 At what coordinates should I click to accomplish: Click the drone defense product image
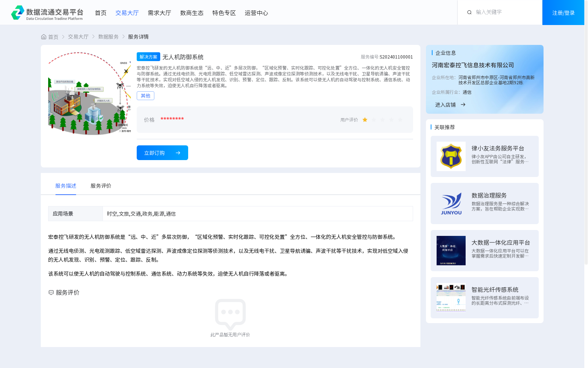pyautogui.click(x=89, y=93)
